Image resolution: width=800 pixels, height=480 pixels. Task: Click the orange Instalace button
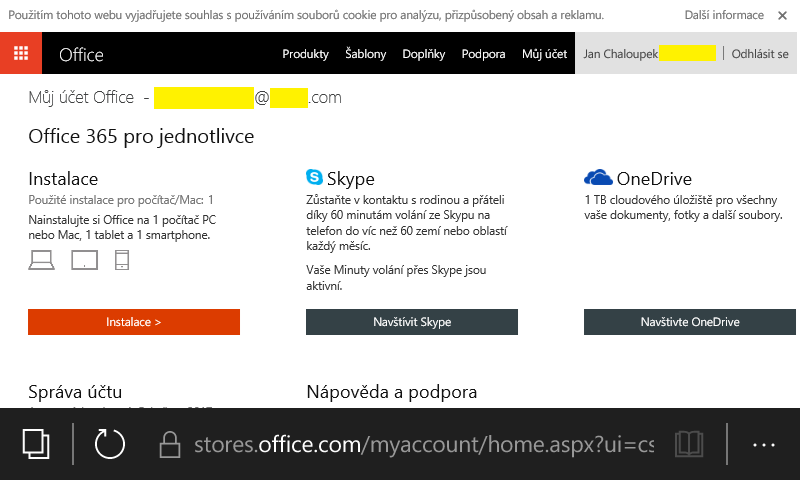point(134,322)
